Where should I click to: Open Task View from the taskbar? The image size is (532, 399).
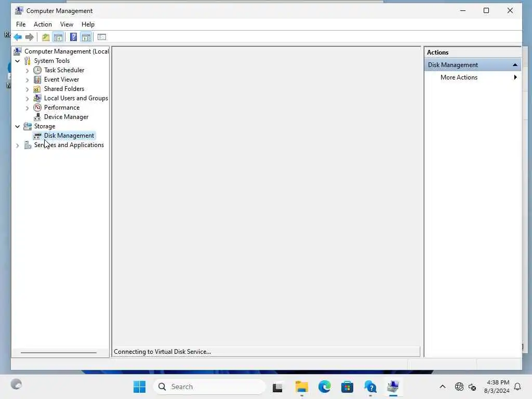pyautogui.click(x=277, y=387)
